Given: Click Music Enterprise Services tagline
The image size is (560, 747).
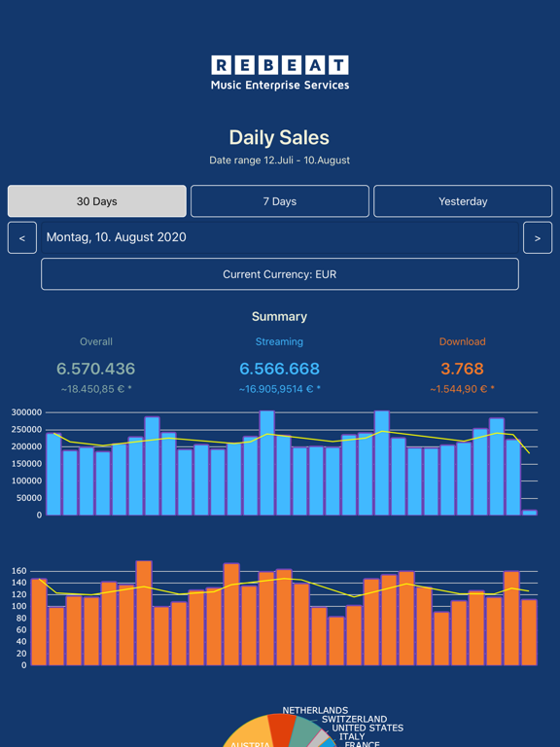Looking at the screenshot, I should pyautogui.click(x=280, y=86).
